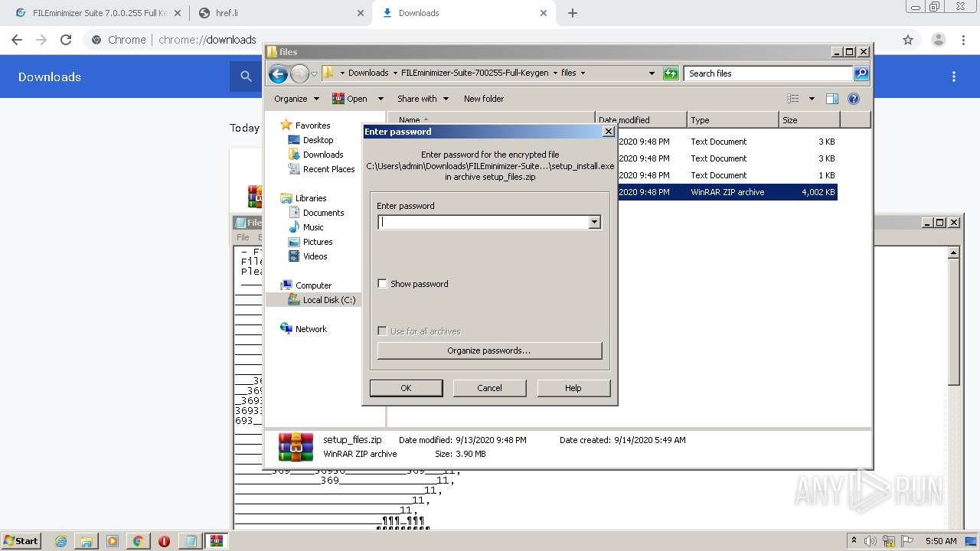980x551 pixels.
Task: Click New folder in Explorer toolbar
Action: pos(484,99)
